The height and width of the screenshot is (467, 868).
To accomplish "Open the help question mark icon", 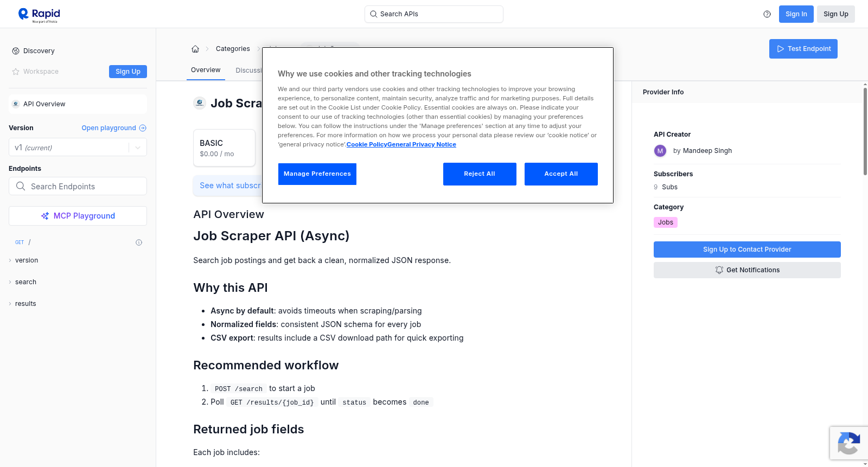I will coord(767,14).
